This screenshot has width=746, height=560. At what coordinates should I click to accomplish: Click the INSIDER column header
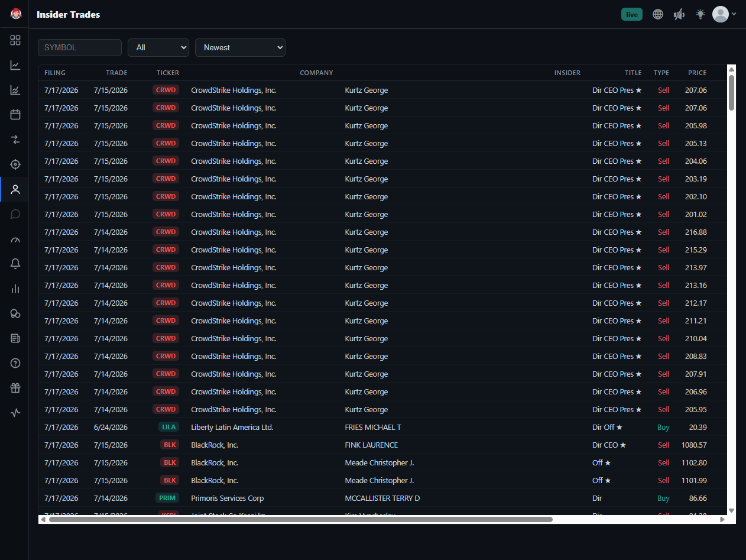[x=567, y=73]
